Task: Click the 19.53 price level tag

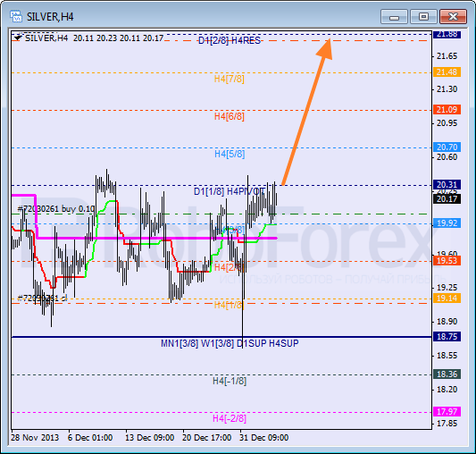Action: click(x=447, y=260)
